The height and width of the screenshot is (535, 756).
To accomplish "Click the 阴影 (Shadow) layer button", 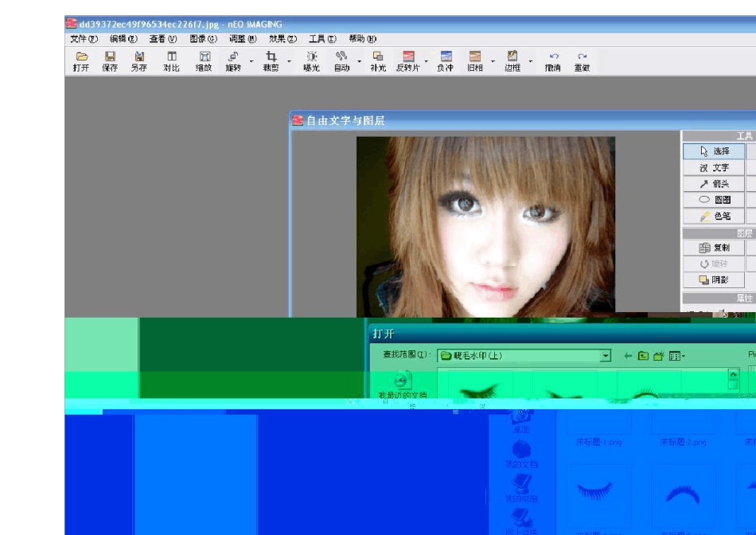I will 714,279.
